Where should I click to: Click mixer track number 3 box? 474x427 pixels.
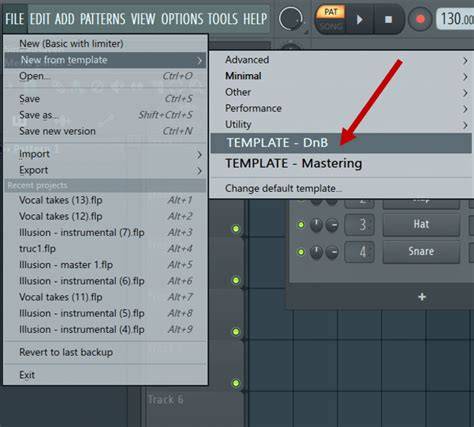359,225
